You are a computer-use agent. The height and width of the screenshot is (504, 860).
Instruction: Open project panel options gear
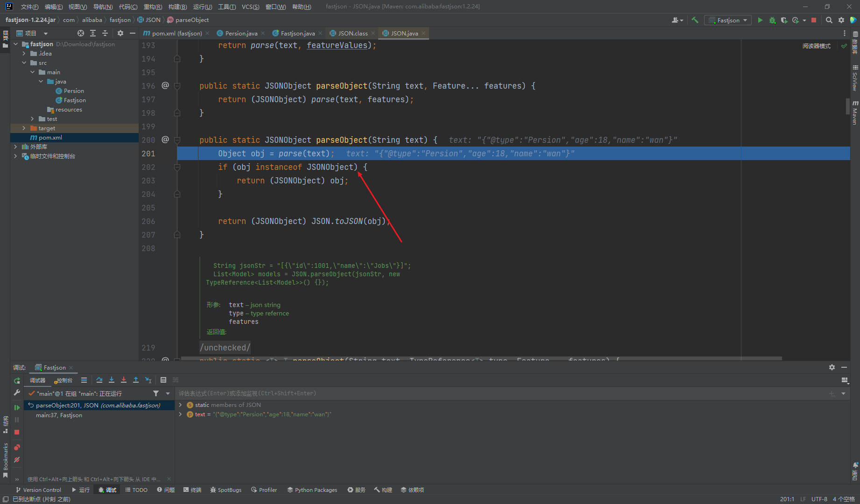click(x=120, y=33)
